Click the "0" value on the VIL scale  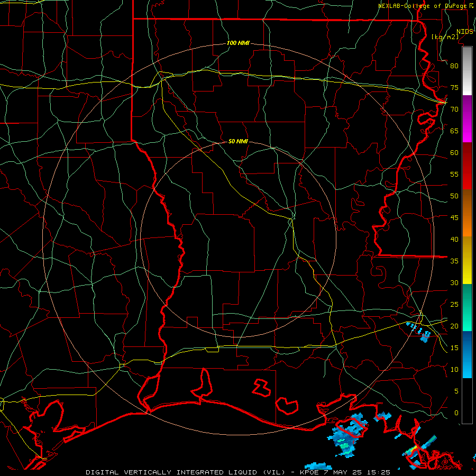(x=456, y=413)
